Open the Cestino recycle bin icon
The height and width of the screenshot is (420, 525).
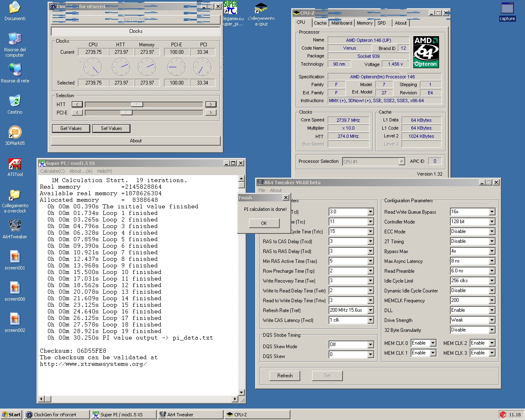(15, 104)
